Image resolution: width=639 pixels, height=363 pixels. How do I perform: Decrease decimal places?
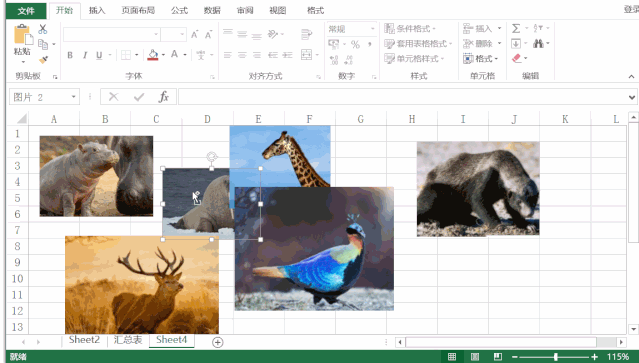[x=348, y=60]
